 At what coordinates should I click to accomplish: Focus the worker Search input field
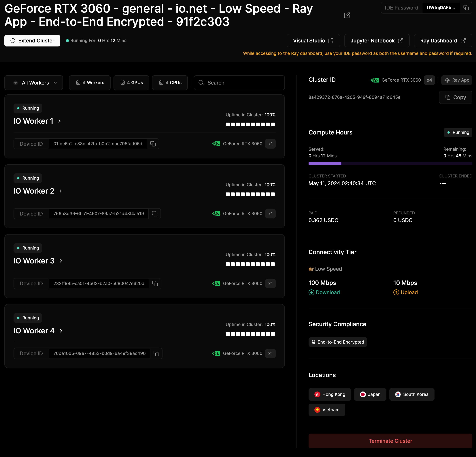point(243,83)
